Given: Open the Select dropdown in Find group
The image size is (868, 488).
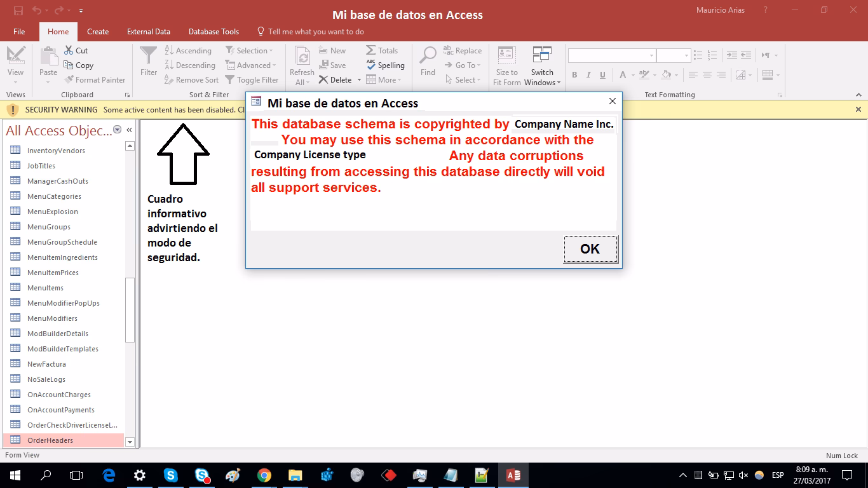Looking at the screenshot, I should point(463,80).
